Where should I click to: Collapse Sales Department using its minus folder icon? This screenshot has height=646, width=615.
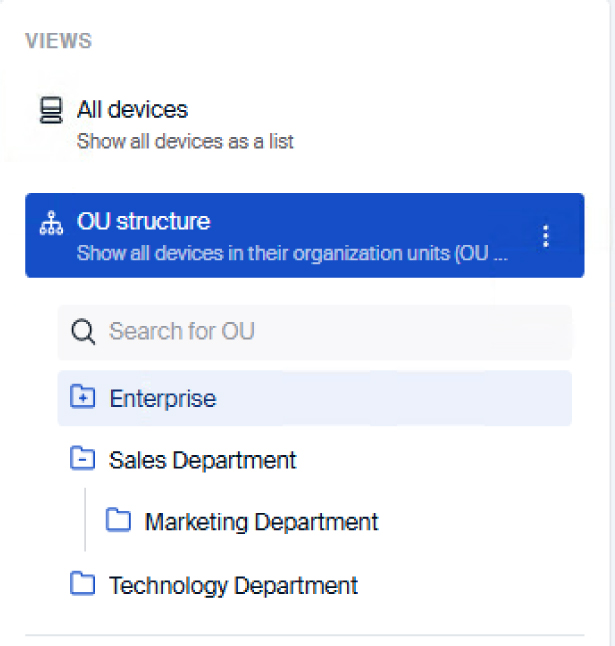(x=82, y=460)
